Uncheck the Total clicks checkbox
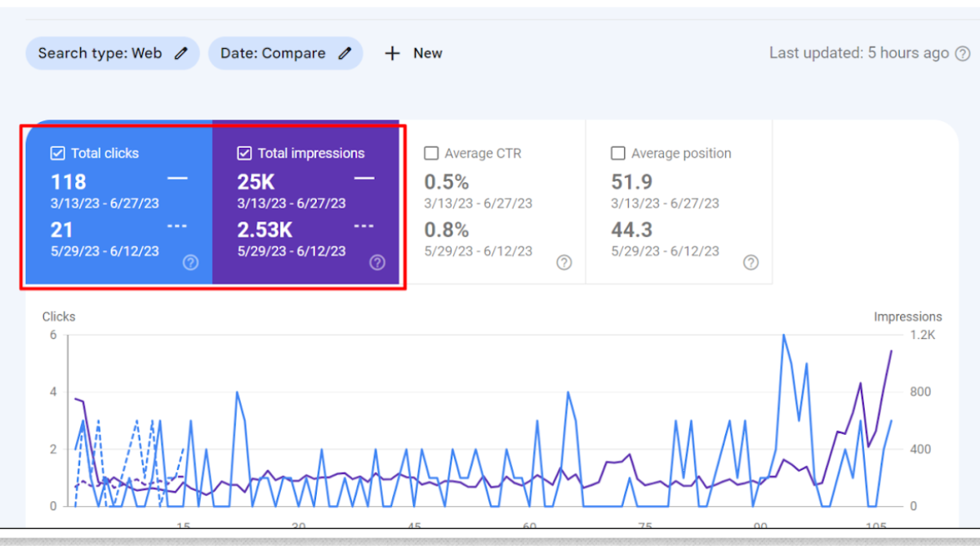The width and height of the screenshot is (980, 546). [57, 153]
